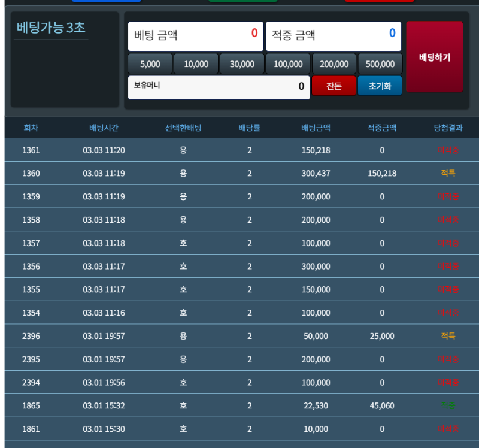The height and width of the screenshot is (448, 479).
Task: Click the red 잔돈 button
Action: click(334, 86)
